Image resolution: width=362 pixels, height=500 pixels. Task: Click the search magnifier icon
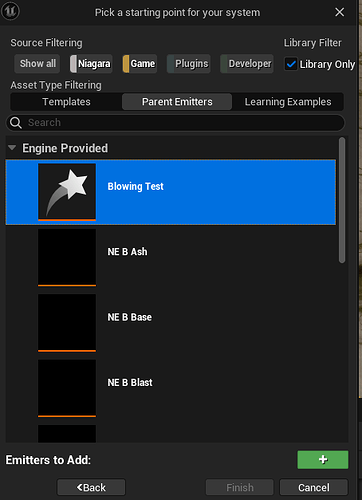(x=16, y=123)
